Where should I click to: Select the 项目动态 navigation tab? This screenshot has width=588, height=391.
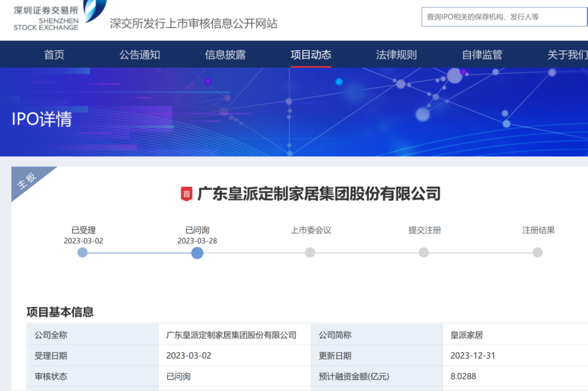tap(311, 55)
